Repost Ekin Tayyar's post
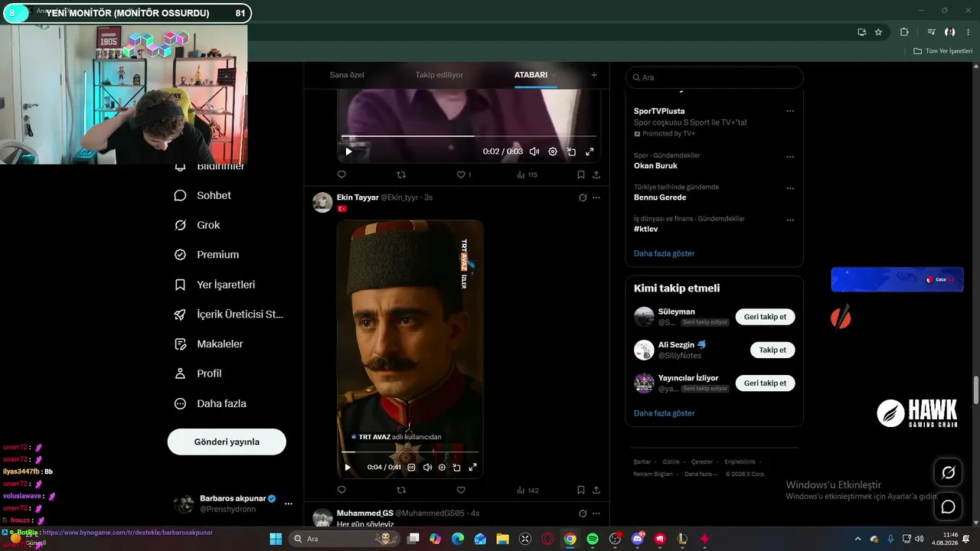This screenshot has height=551, width=980. click(x=401, y=490)
